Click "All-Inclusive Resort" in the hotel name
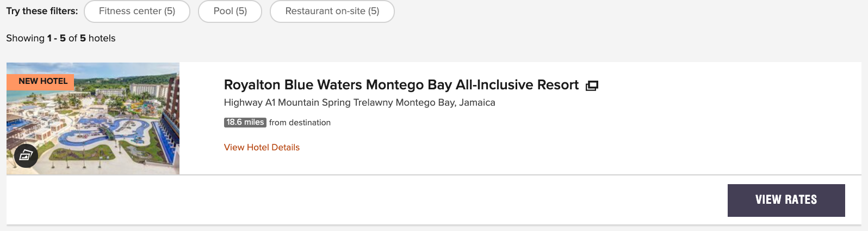 517,85
